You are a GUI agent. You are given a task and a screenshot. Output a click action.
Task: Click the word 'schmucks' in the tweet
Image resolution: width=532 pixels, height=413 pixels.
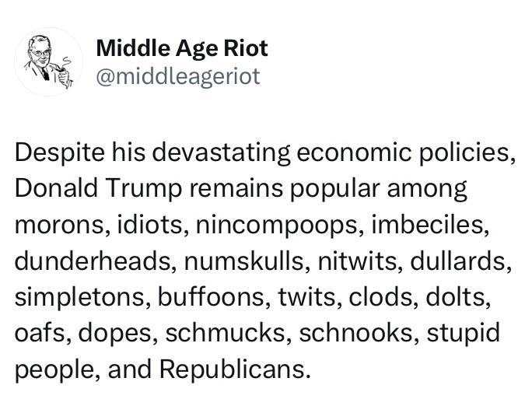pyautogui.click(x=226, y=333)
